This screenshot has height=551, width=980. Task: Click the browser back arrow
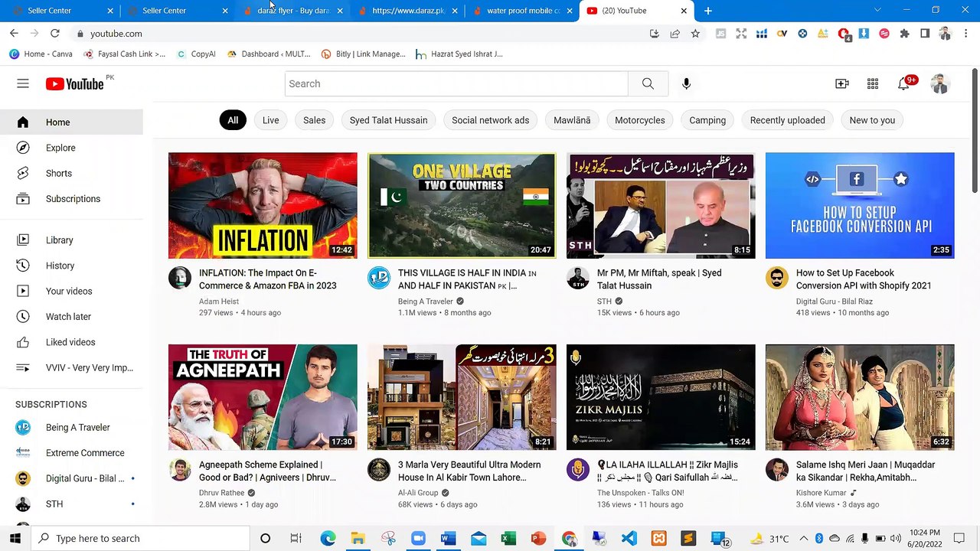pyautogui.click(x=14, y=34)
